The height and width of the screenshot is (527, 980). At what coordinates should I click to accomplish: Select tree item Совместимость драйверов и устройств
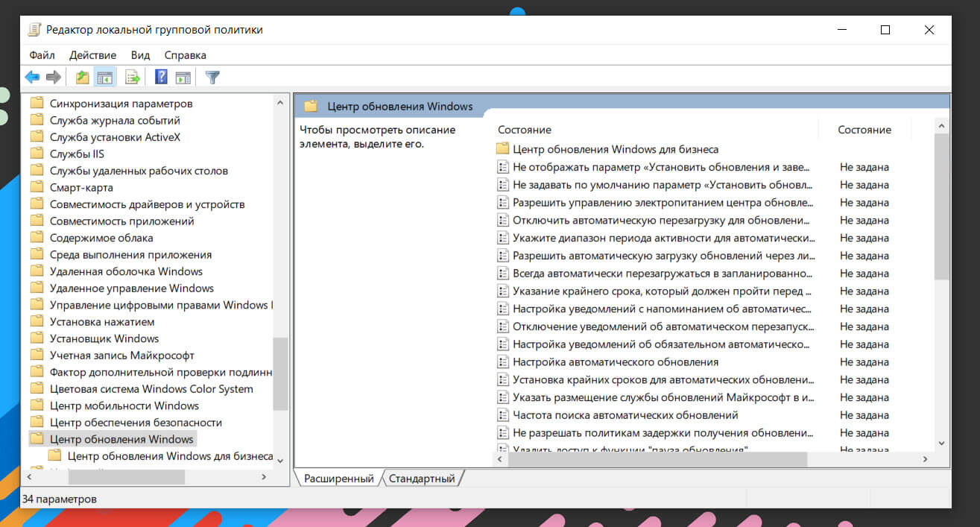coord(147,204)
